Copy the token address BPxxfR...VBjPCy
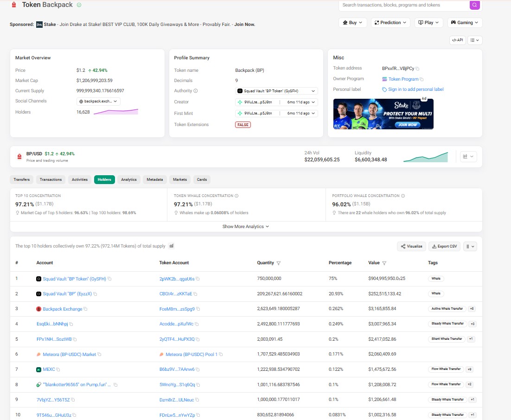Screen dimensions: 511x420 pyautogui.click(x=417, y=69)
